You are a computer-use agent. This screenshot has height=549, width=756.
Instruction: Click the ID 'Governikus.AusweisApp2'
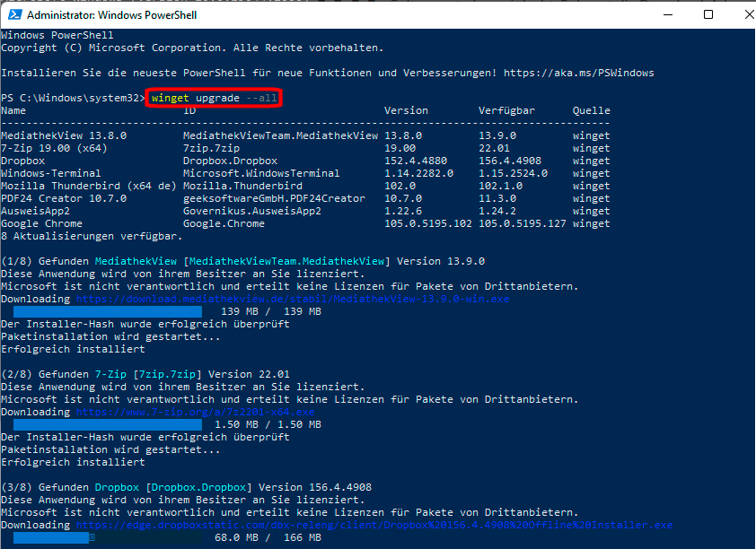pos(252,211)
